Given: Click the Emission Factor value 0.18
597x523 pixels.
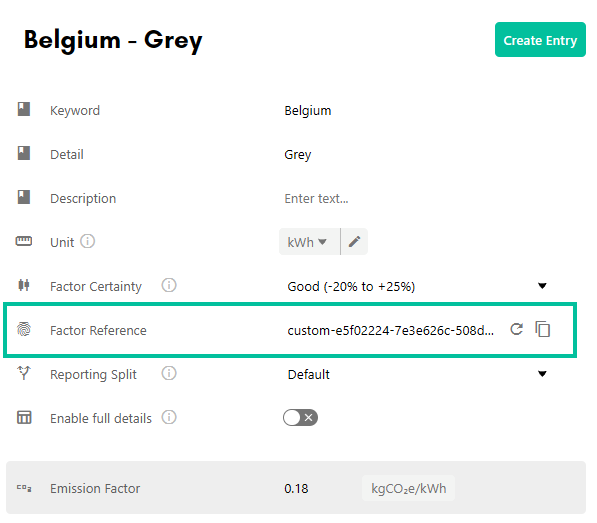Looking at the screenshot, I should (296, 488).
